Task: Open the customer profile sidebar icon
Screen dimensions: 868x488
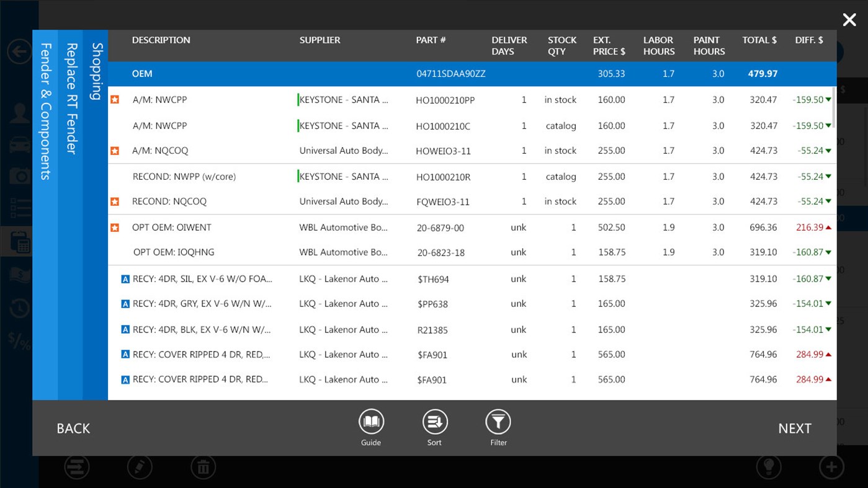Action: coord(19,113)
